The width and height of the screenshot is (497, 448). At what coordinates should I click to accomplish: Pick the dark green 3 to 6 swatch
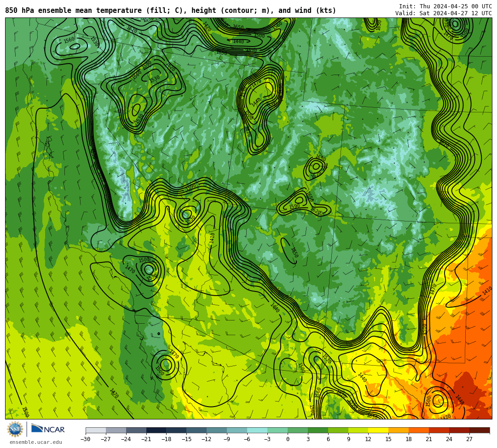[x=318, y=430]
